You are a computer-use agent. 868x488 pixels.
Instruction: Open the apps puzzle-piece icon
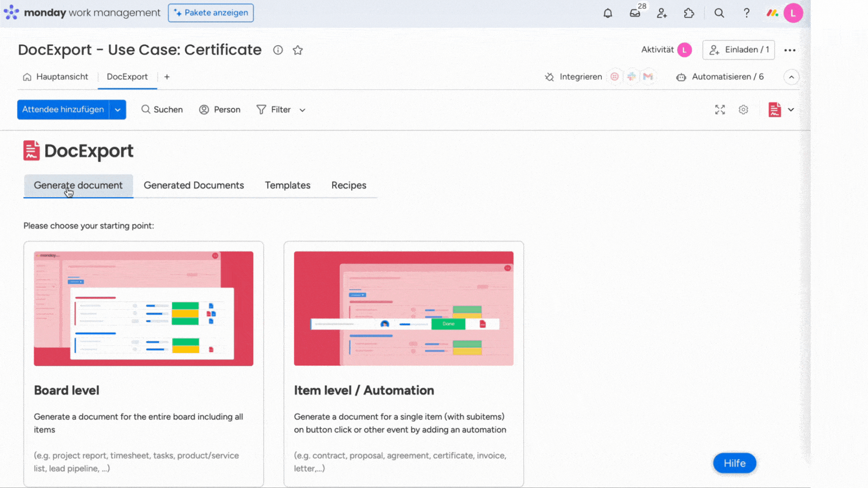(x=689, y=13)
